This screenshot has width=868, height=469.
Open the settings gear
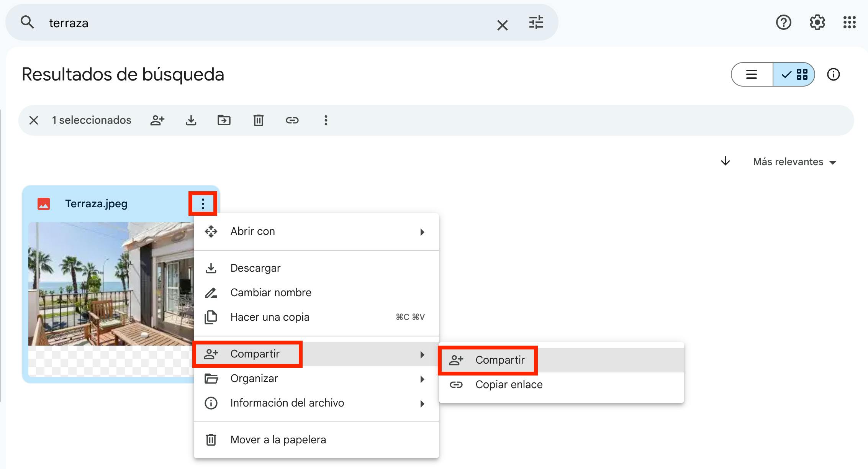tap(817, 23)
